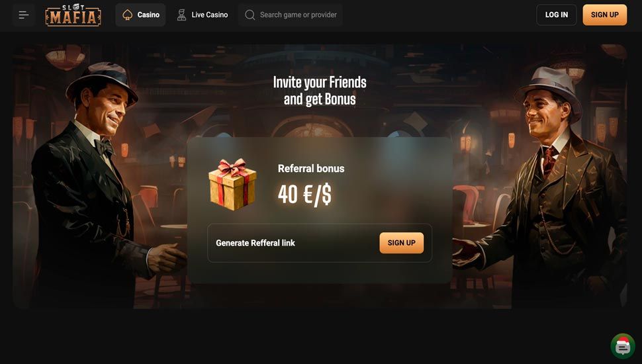Click the magnifier search icon
The height and width of the screenshot is (364, 642).
(x=250, y=15)
